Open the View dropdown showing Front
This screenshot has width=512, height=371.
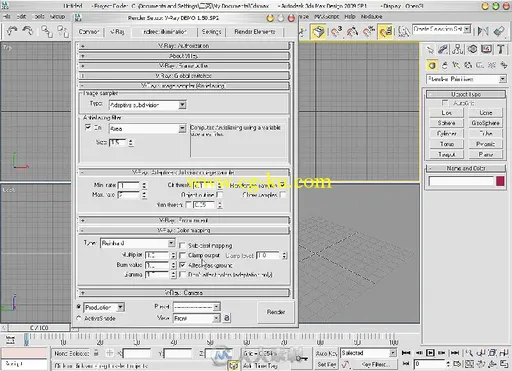(x=197, y=318)
